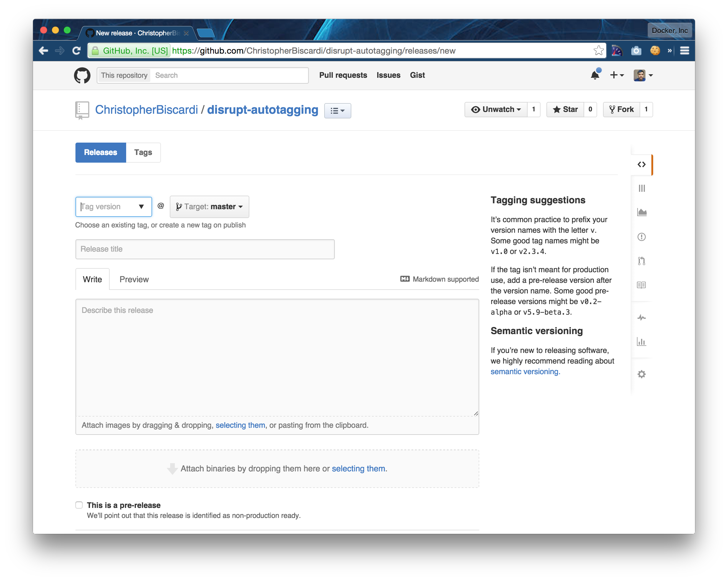
Task: Expand the Target: master branch dropdown
Action: pyautogui.click(x=209, y=207)
